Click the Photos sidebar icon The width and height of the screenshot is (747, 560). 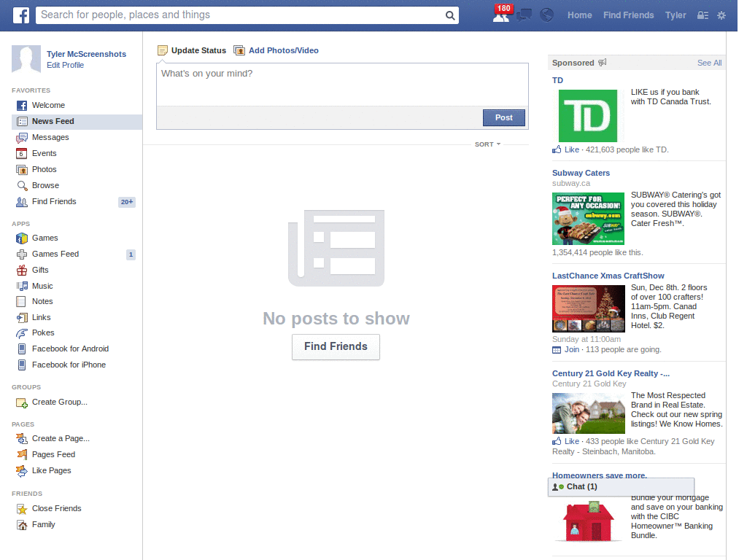(22, 169)
